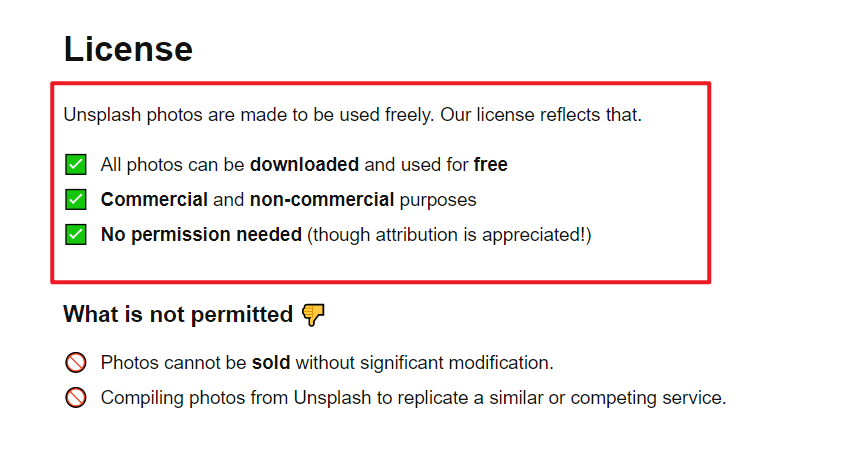
Task: Click the green checkmark beside downloaded photos line
Action: pyautogui.click(x=75, y=164)
